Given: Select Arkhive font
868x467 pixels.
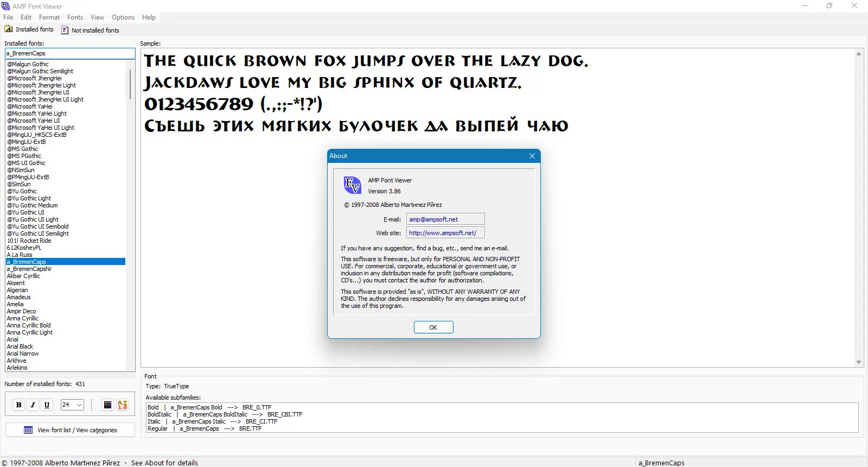Looking at the screenshot, I should [66, 361].
